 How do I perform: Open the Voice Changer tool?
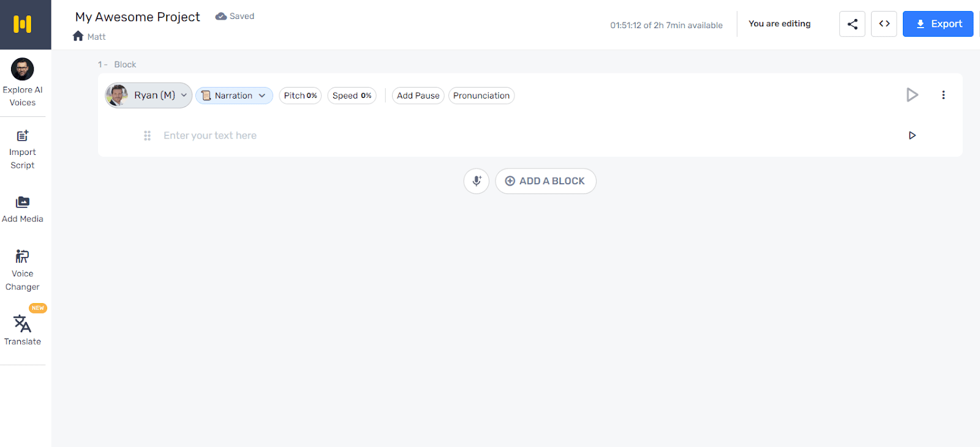click(23, 270)
